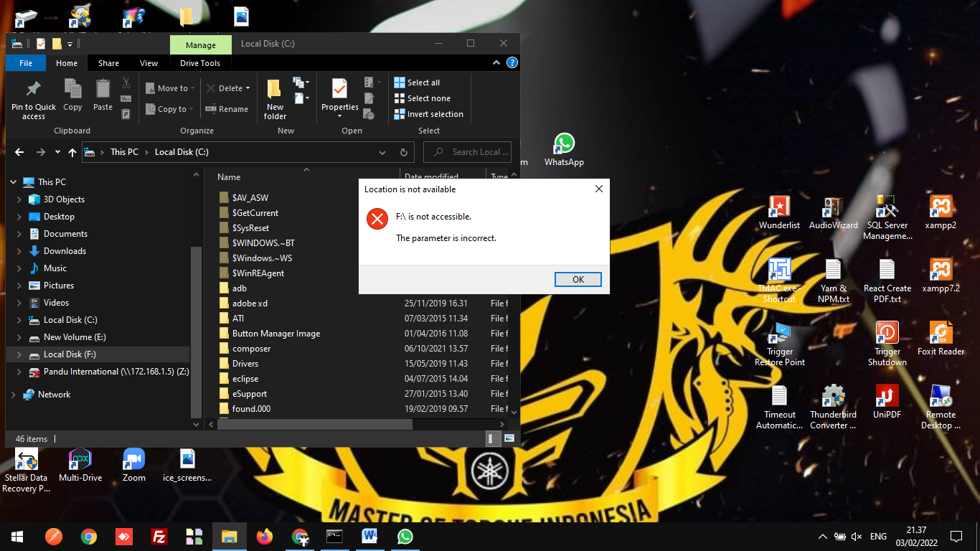
Task: Click the Firefox taskbar icon
Action: click(265, 536)
